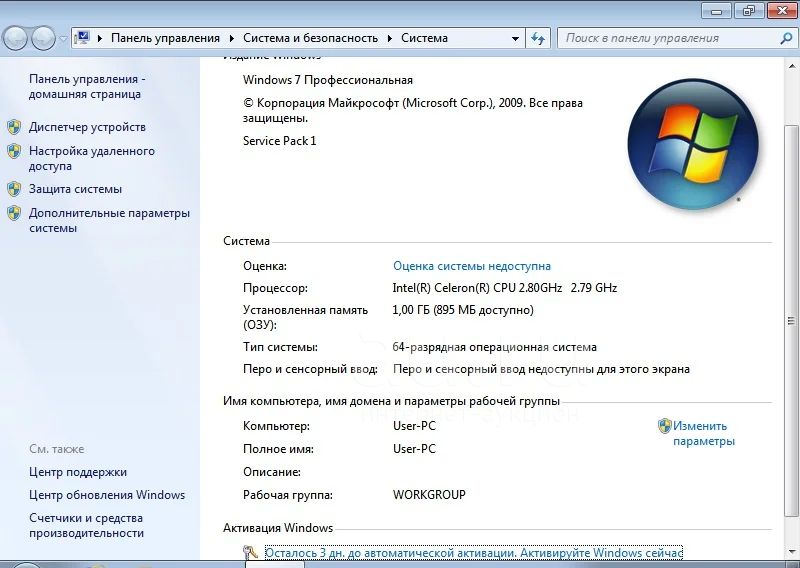Open Центр обновления Windows link
Viewport: 800px width, 568px height.
coord(107,495)
